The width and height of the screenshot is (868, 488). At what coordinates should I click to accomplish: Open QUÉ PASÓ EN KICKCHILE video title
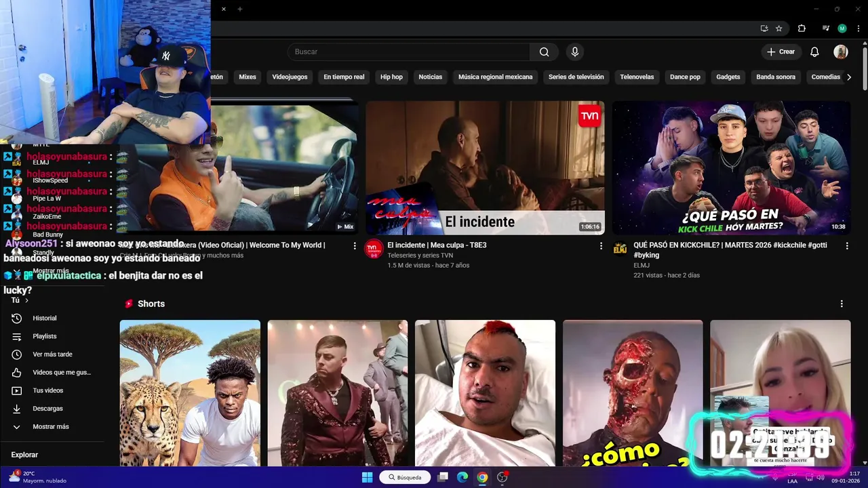coord(730,249)
